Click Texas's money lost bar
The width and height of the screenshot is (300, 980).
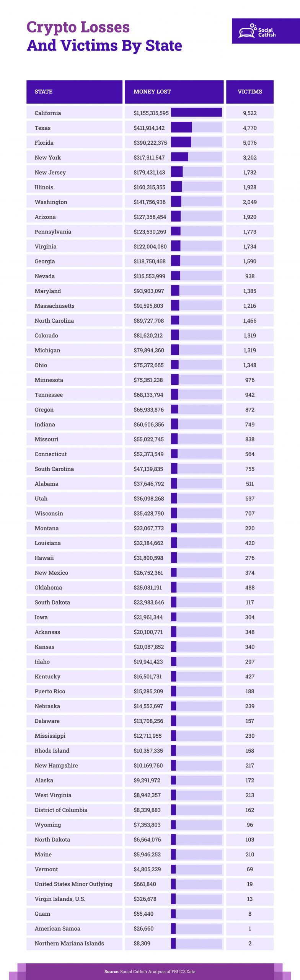pos(196,127)
